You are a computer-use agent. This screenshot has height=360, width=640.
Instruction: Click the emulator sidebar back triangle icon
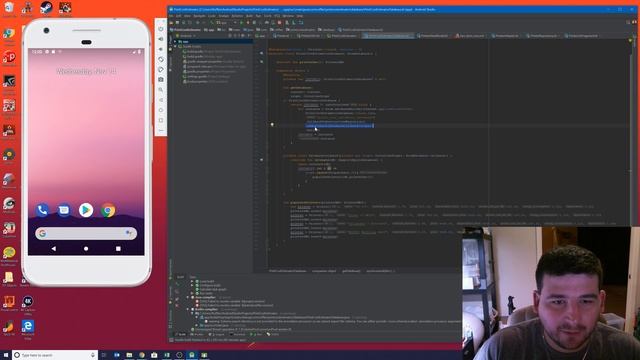click(161, 100)
